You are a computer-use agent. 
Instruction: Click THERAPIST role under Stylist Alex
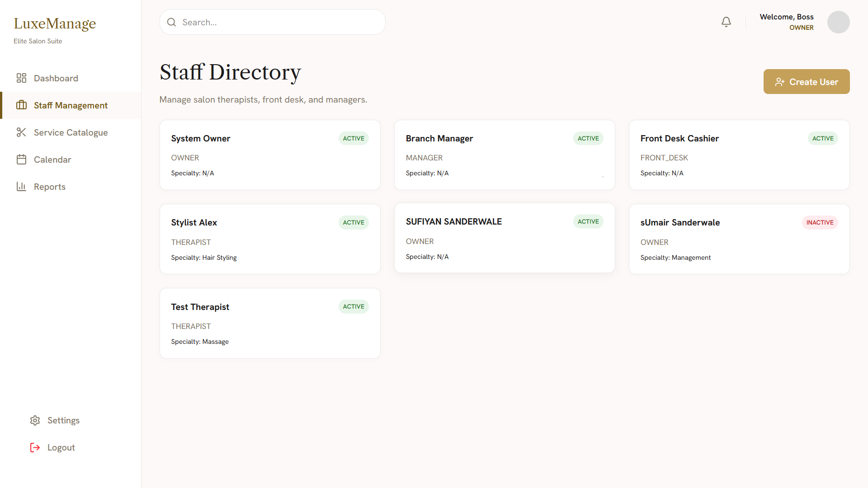click(x=191, y=242)
